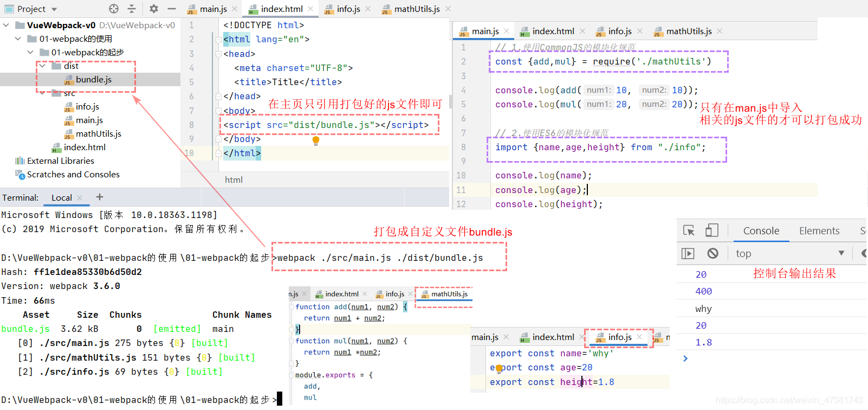Select main.js tab in the export const editor
The height and width of the screenshot is (410, 868).
(485, 337)
